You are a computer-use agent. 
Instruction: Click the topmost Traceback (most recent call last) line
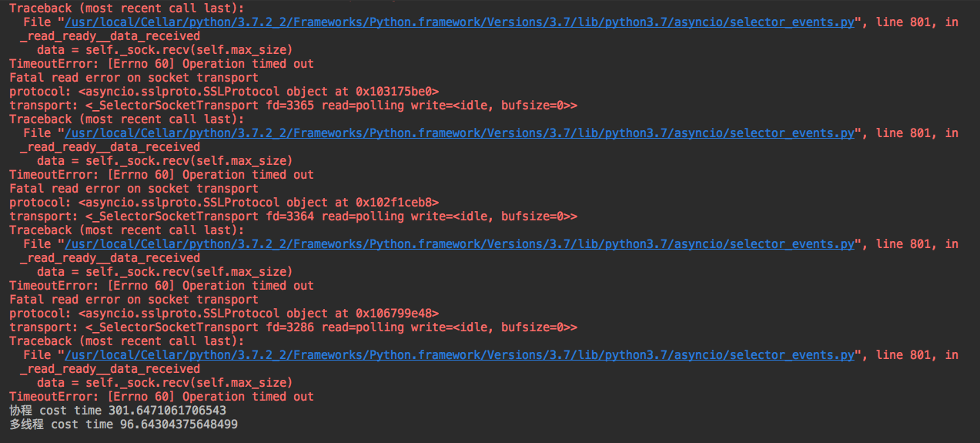tap(126, 8)
